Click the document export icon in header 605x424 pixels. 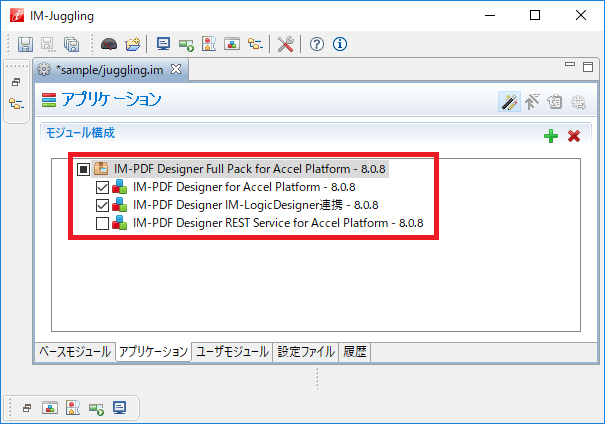click(555, 102)
